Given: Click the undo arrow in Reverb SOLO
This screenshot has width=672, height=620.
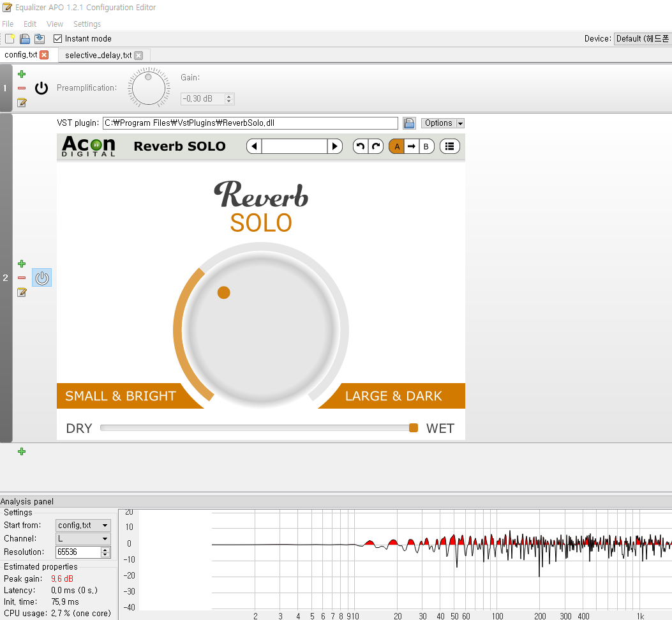Looking at the screenshot, I should tap(361, 146).
